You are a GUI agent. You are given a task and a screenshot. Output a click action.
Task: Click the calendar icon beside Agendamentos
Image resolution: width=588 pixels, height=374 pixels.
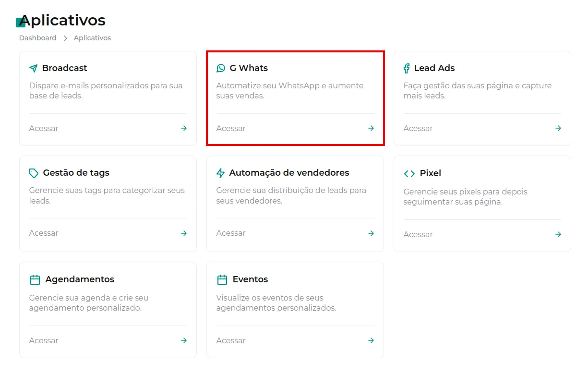[35, 279]
